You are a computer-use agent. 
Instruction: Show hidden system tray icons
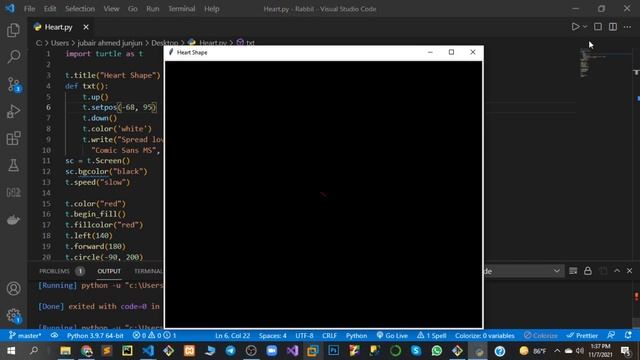click(557, 351)
